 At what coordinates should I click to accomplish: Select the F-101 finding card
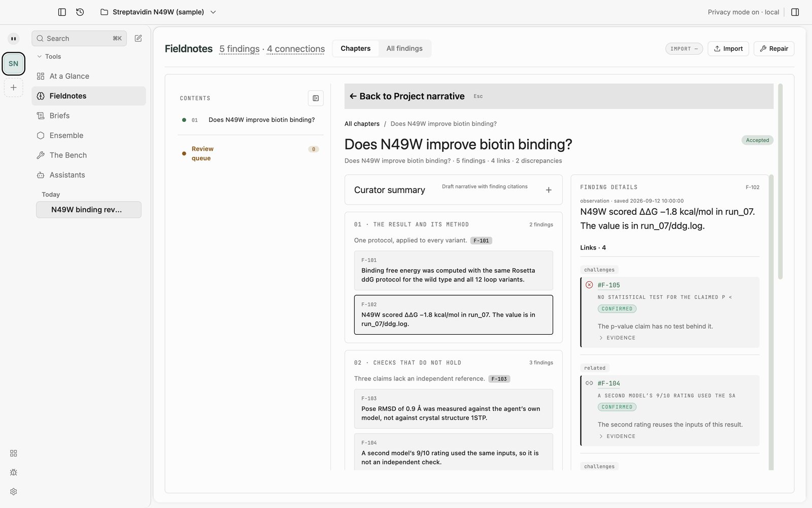point(453,270)
